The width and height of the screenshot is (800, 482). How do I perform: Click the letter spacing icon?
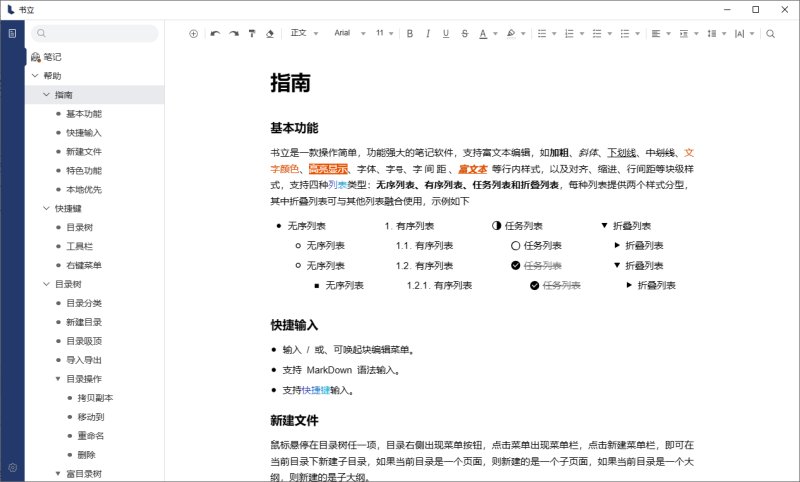pos(739,34)
